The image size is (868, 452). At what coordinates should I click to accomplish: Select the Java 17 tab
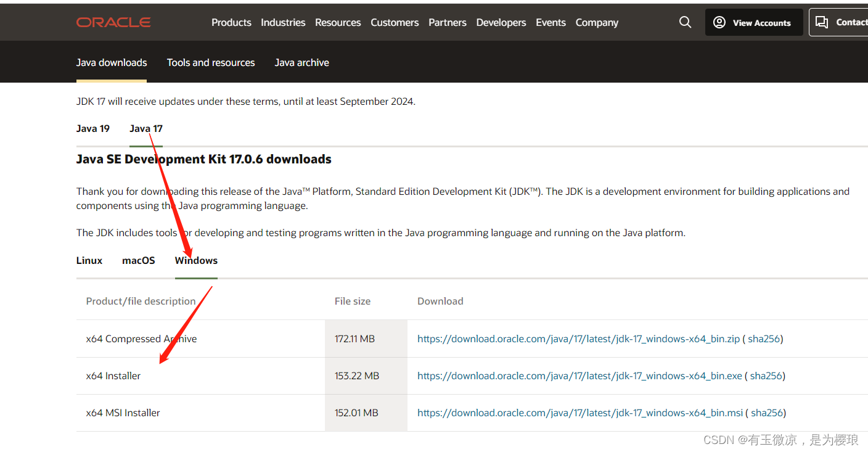146,128
